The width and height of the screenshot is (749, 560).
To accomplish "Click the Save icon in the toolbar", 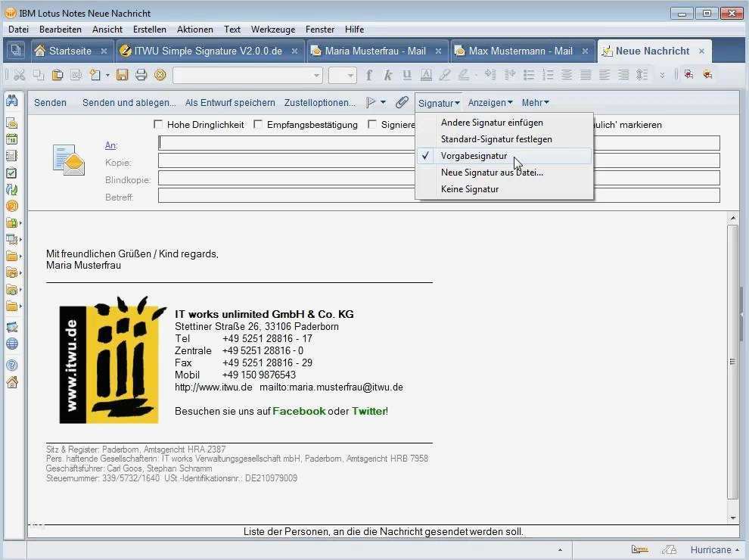I will point(123,75).
